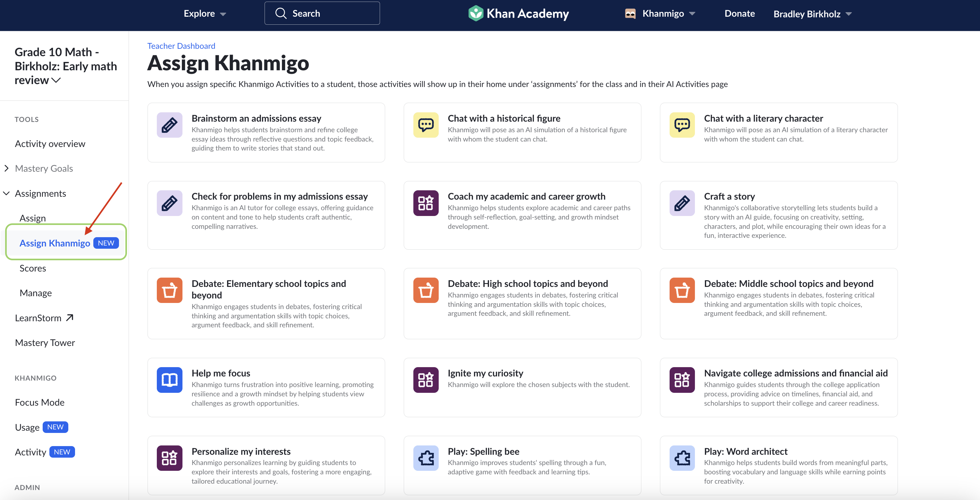
Task: Click the puzzle piece icon for Play: Word architect
Action: click(682, 458)
